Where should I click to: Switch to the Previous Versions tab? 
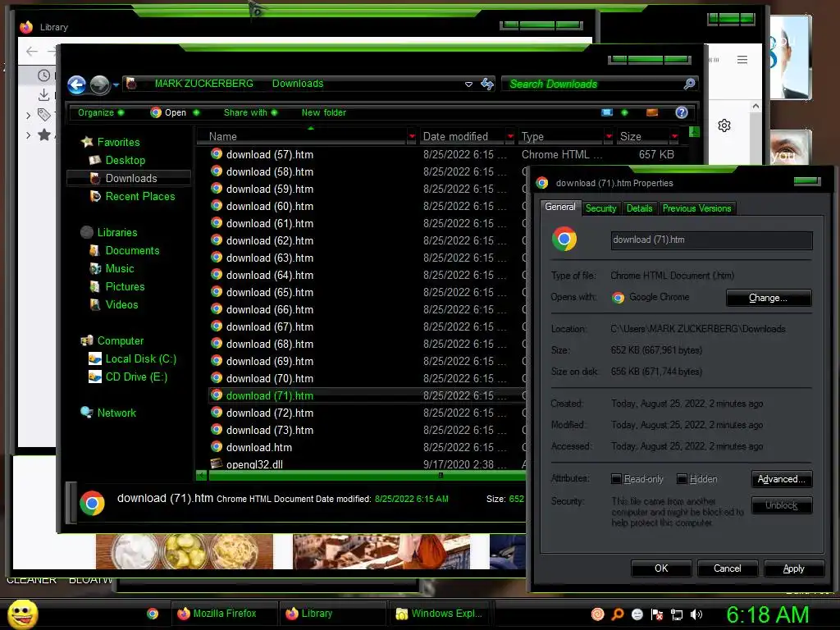(696, 208)
